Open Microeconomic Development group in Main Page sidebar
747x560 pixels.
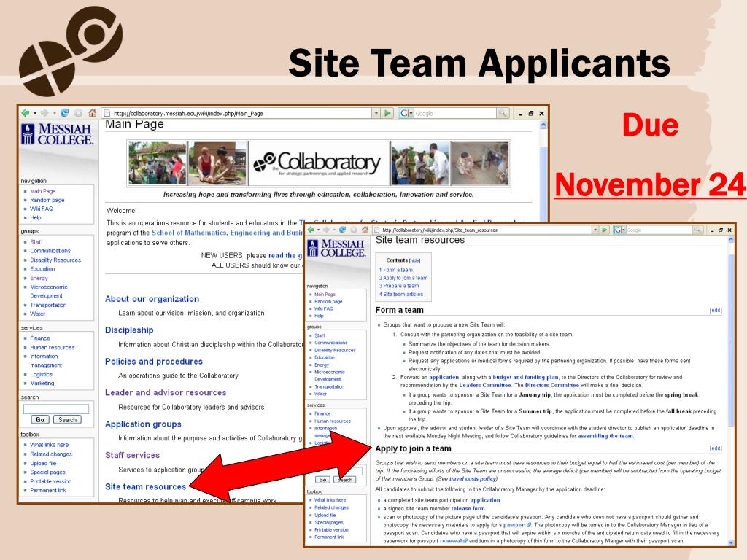tap(49, 292)
